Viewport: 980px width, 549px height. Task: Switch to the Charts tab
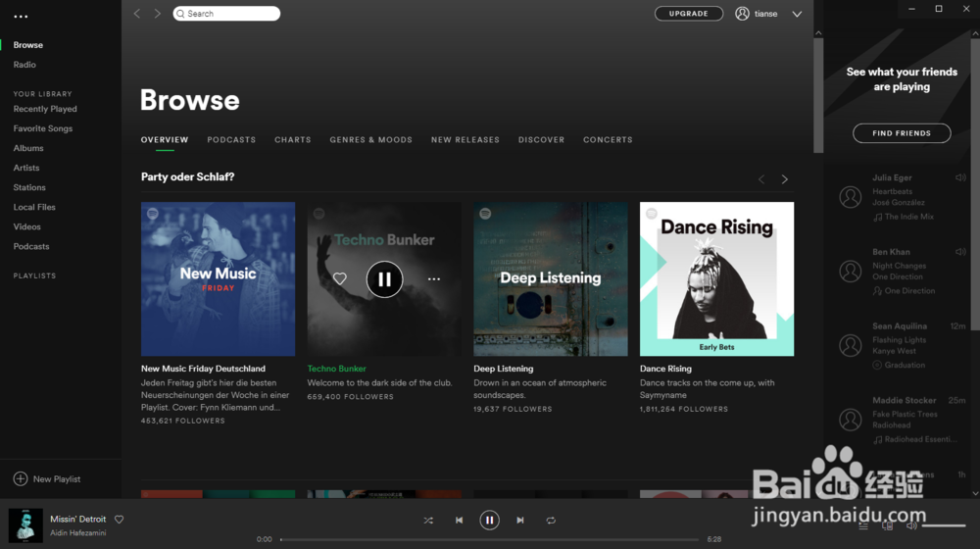292,140
